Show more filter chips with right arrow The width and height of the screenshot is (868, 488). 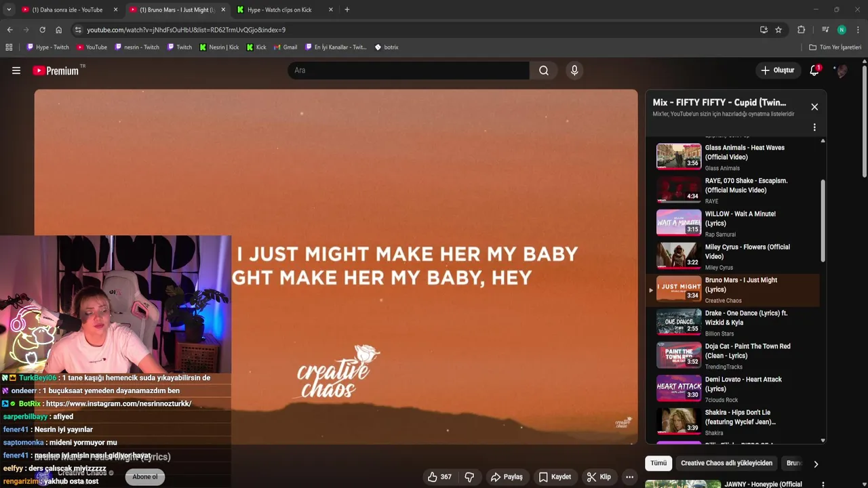[x=816, y=464]
